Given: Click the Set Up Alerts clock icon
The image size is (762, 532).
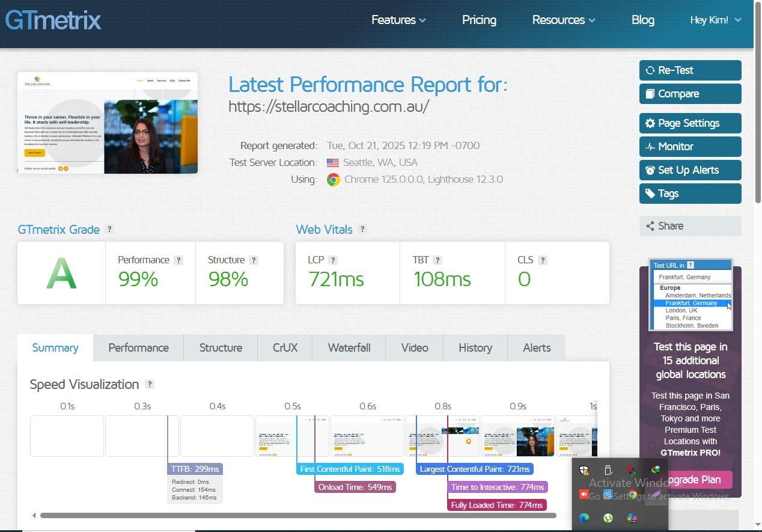Looking at the screenshot, I should point(650,170).
